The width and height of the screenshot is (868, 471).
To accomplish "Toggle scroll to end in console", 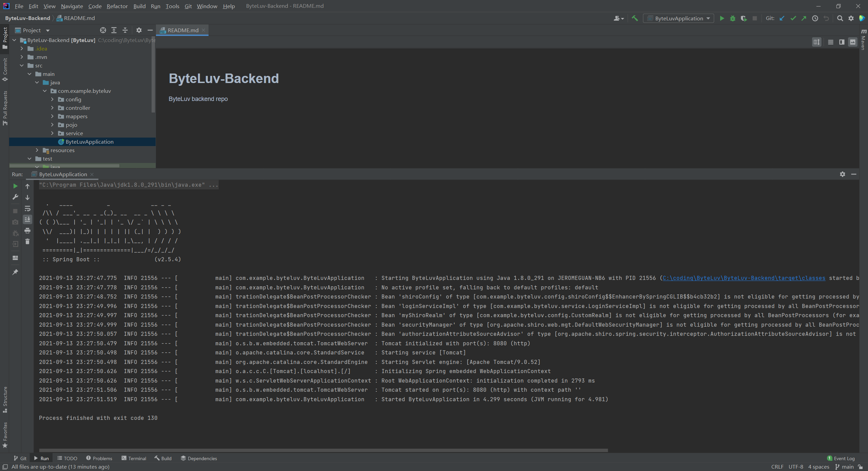I will coord(27,219).
